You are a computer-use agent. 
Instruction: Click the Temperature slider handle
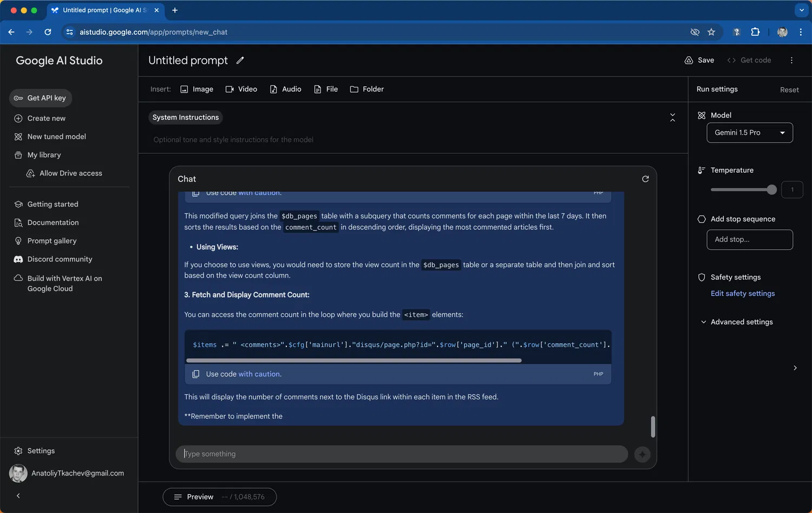772,190
